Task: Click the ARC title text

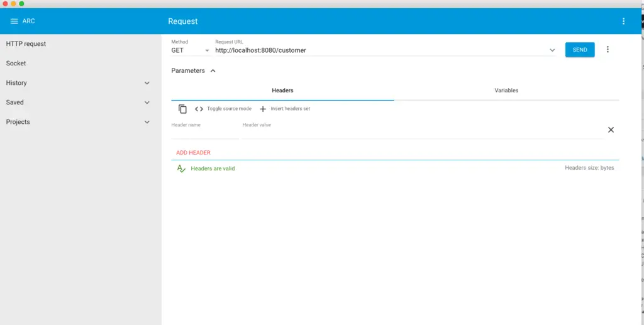Action: pyautogui.click(x=29, y=21)
